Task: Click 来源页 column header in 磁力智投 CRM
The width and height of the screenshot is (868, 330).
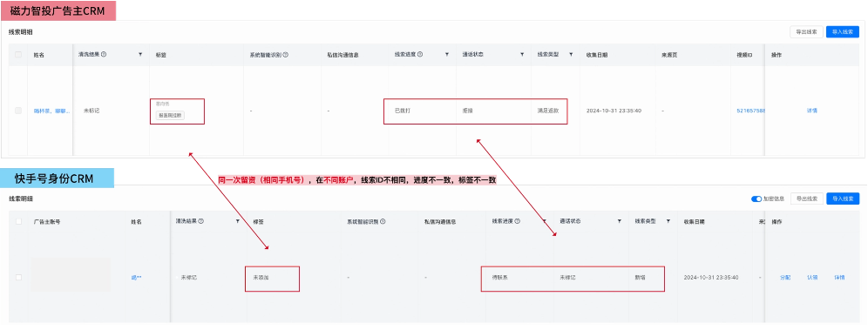Action: point(670,55)
